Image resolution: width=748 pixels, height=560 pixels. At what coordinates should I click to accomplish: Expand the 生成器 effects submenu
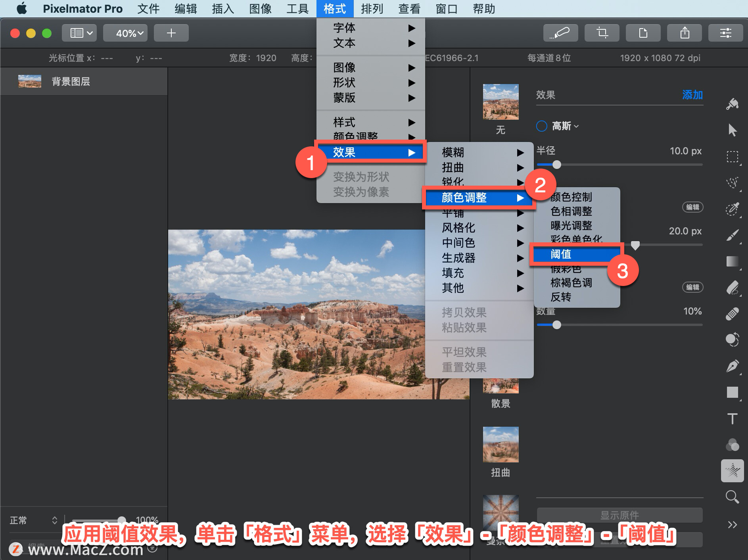pyautogui.click(x=479, y=258)
